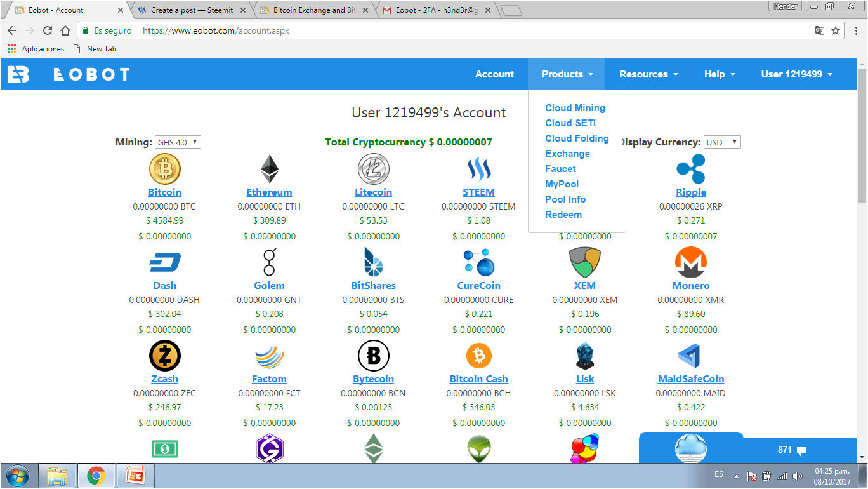Click the BitShares logo icon
The width and height of the screenshot is (868, 489).
point(374,262)
